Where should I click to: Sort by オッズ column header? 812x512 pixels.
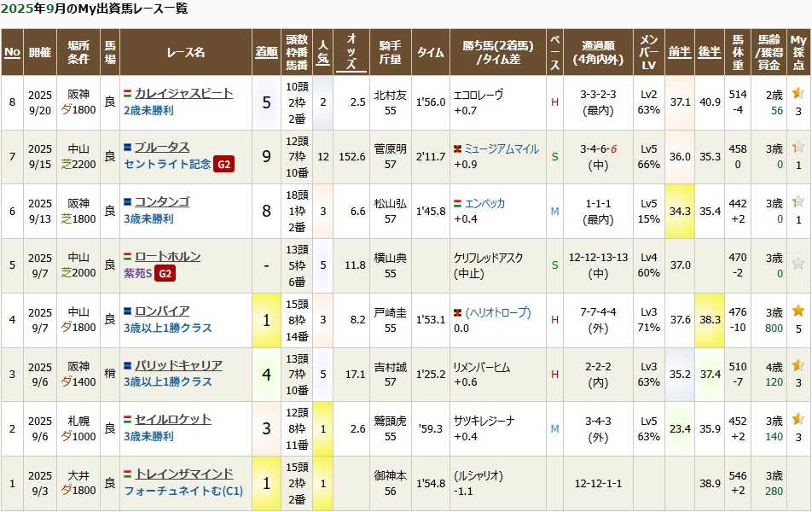tap(351, 52)
